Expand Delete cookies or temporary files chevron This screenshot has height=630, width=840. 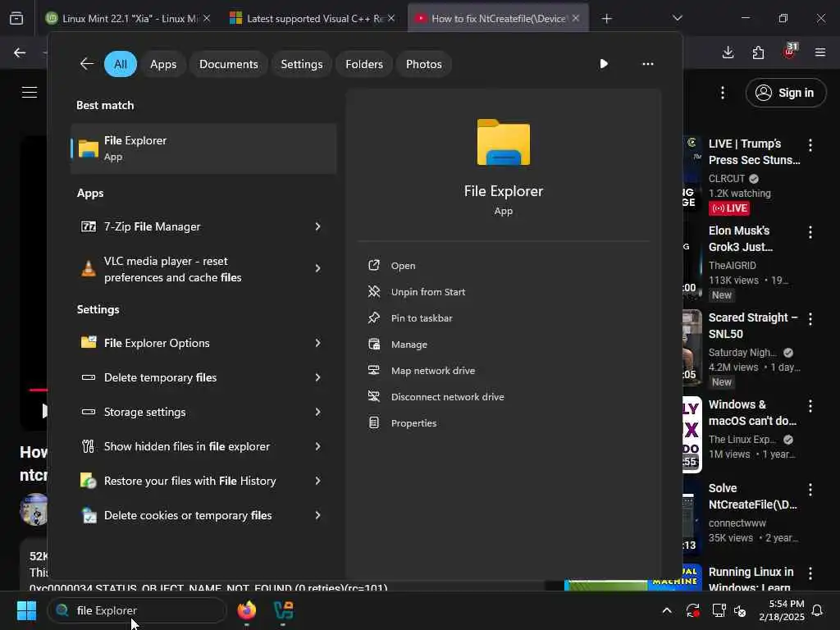click(317, 515)
